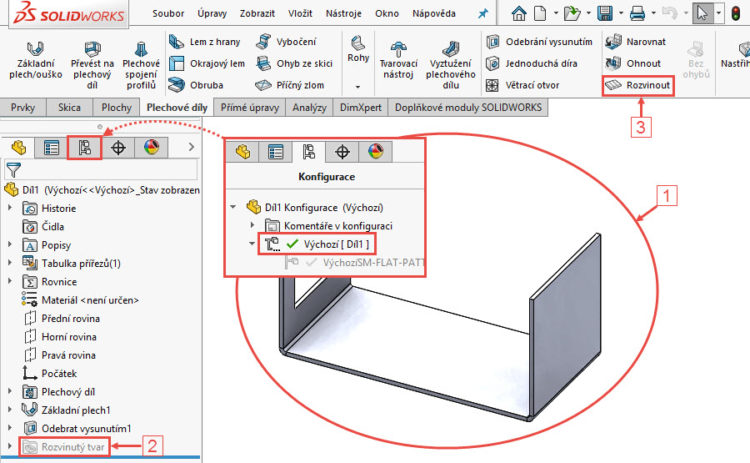Open the Nápověda menu

tap(434, 13)
